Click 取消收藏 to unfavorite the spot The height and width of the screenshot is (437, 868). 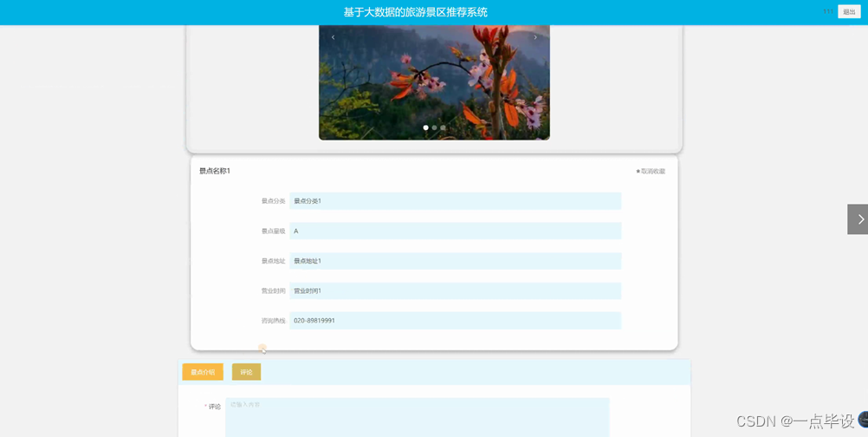tap(651, 171)
